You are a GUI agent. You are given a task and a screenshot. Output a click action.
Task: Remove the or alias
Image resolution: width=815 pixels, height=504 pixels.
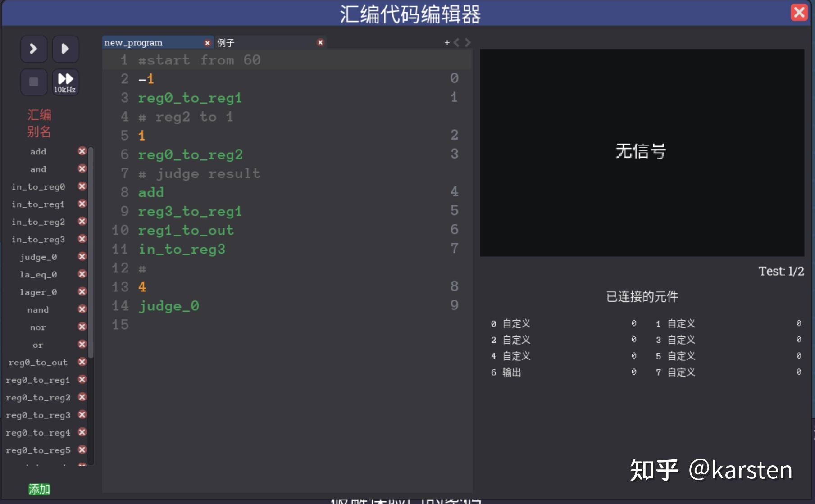pos(82,344)
